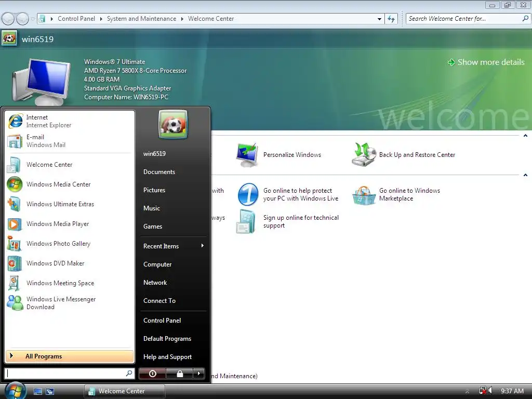Open Windows Ultimate Extras
This screenshot has width=532, height=399.
[70, 204]
